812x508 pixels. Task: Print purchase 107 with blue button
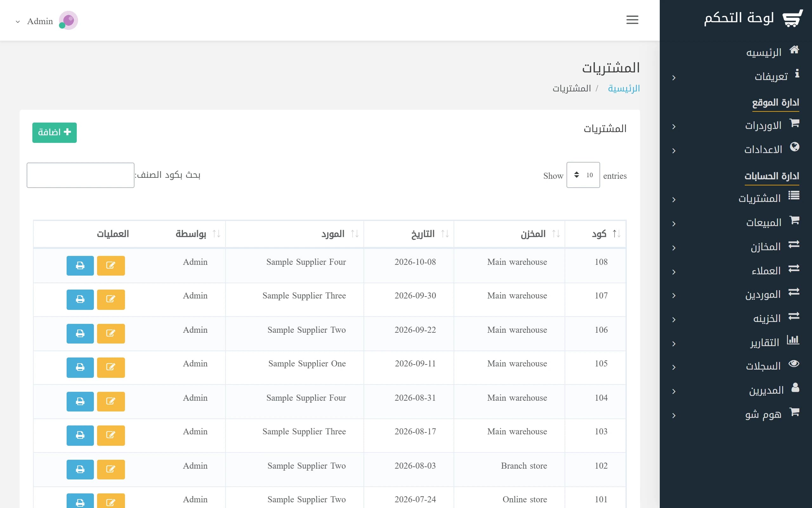click(80, 299)
